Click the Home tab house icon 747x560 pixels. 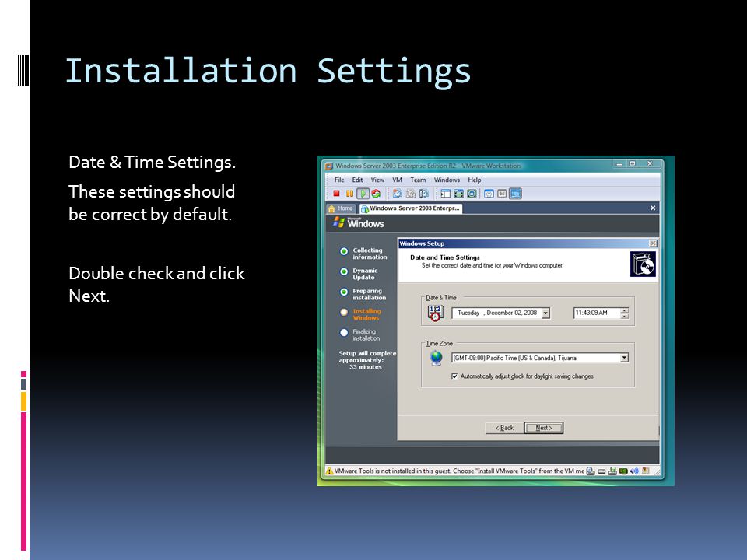tap(332, 208)
